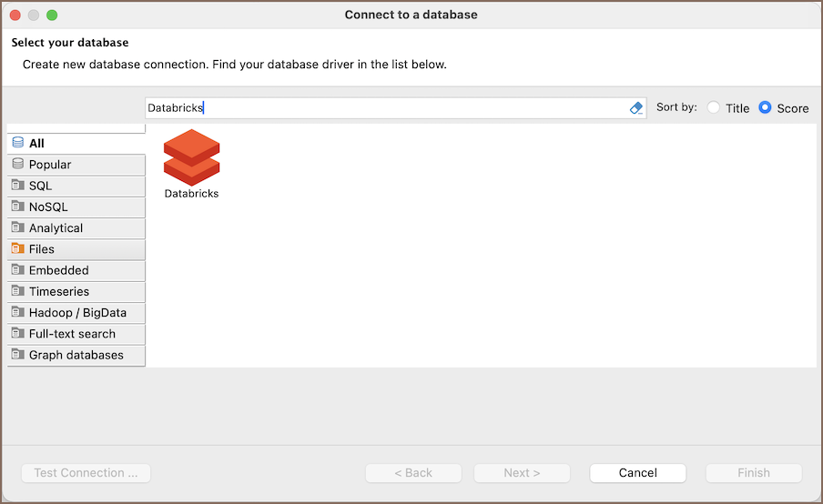Click the Next button

tap(523, 473)
